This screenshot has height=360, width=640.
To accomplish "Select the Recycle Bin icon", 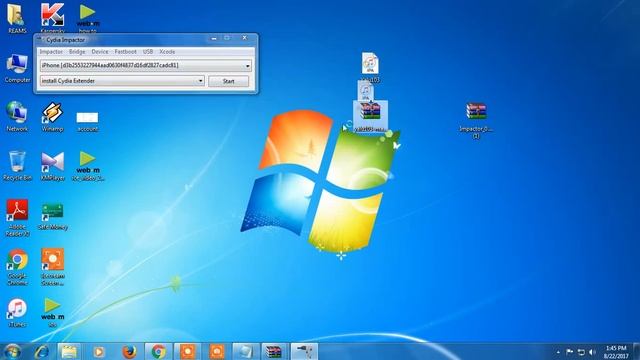I will (17, 166).
